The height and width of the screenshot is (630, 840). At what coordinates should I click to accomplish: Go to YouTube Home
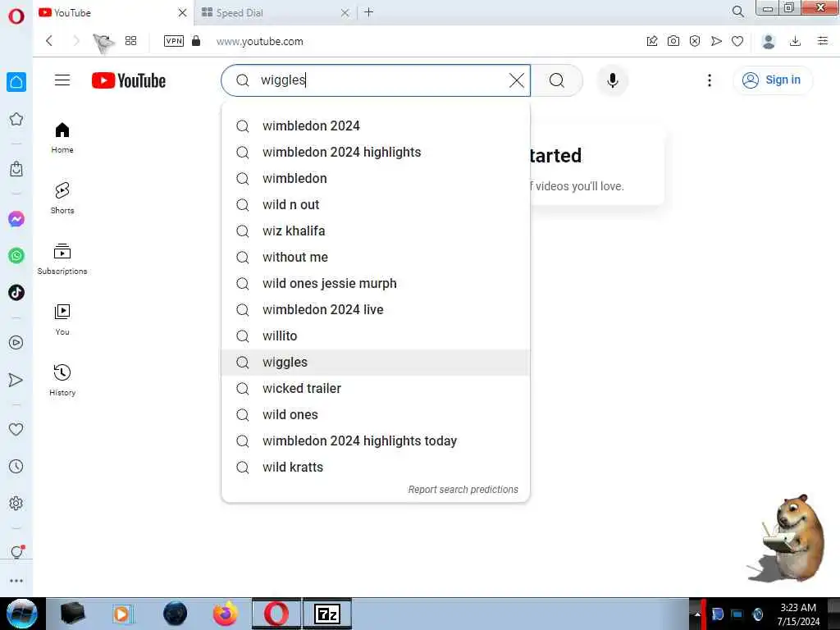[x=62, y=138]
